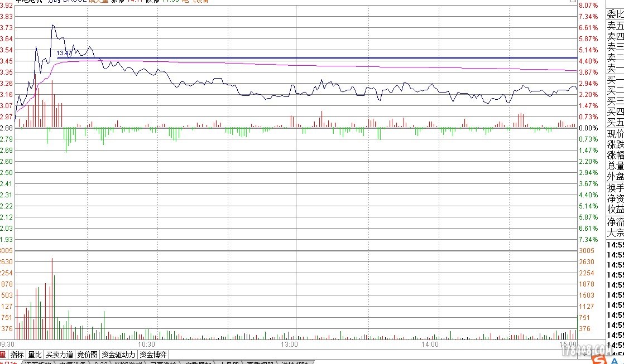Click the Sogou input method icon
Viewport: 624px width, 364px height.
point(598,359)
